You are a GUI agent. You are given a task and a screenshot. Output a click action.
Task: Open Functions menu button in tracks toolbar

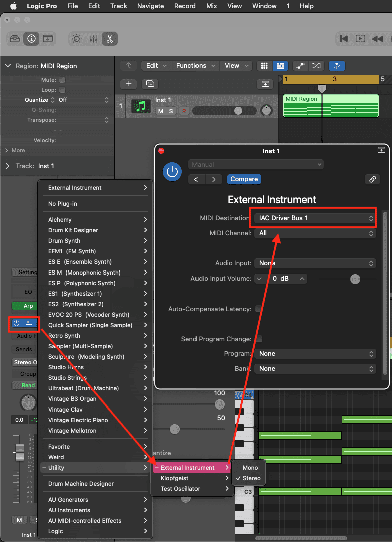(x=195, y=66)
